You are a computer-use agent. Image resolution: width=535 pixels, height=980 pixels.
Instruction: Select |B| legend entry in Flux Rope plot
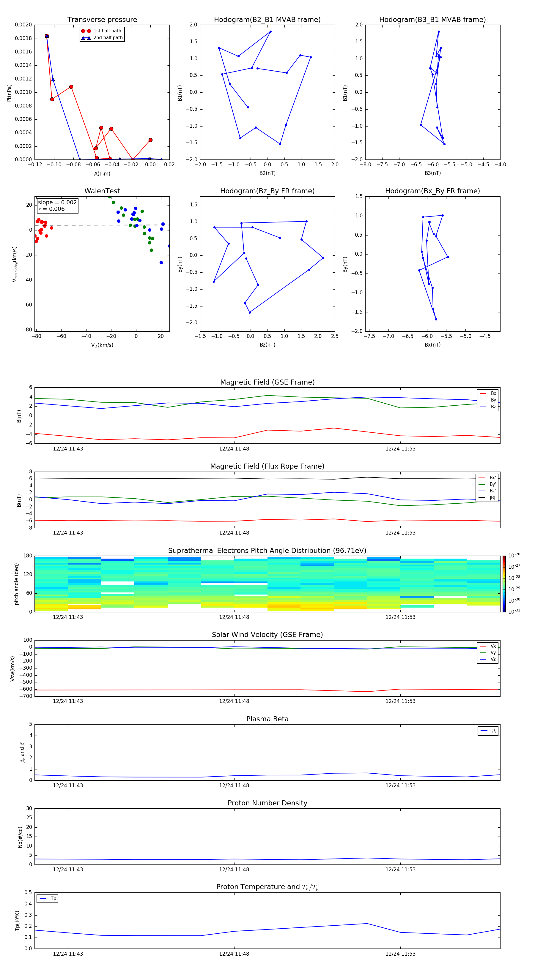(487, 498)
